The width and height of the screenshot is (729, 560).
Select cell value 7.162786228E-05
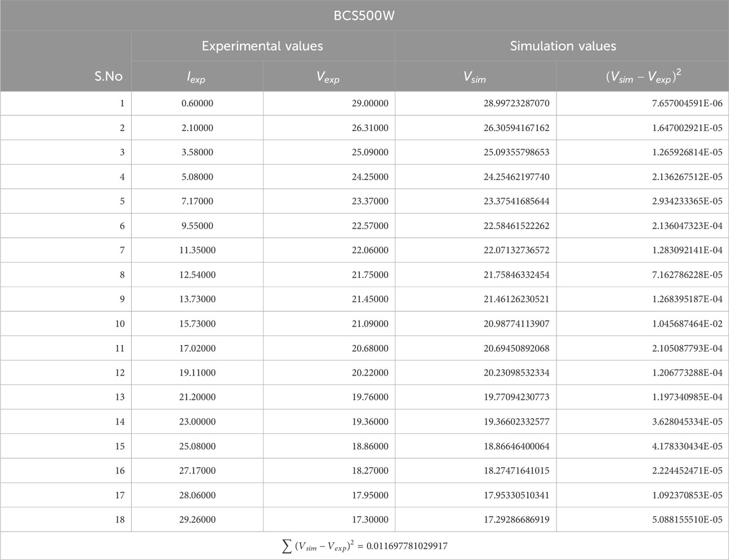point(687,275)
